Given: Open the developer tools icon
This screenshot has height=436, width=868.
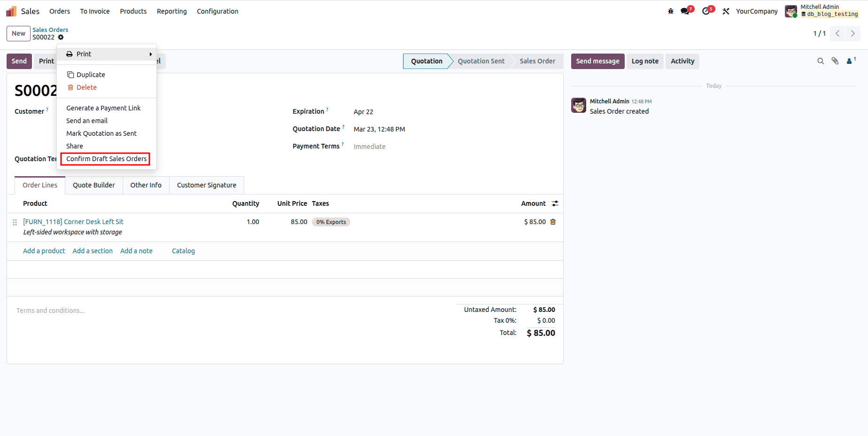Looking at the screenshot, I should click(x=726, y=11).
